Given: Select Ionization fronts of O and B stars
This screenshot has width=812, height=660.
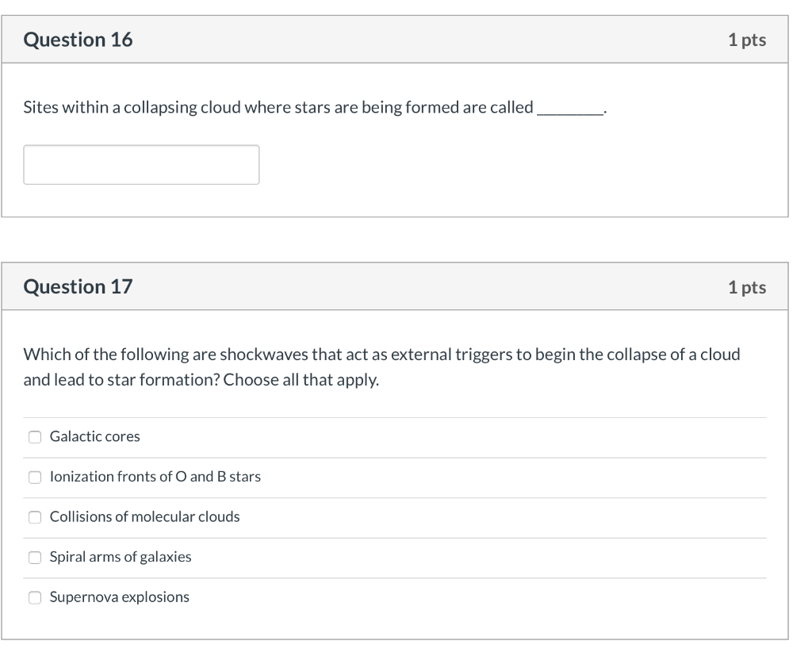Looking at the screenshot, I should coord(35,477).
